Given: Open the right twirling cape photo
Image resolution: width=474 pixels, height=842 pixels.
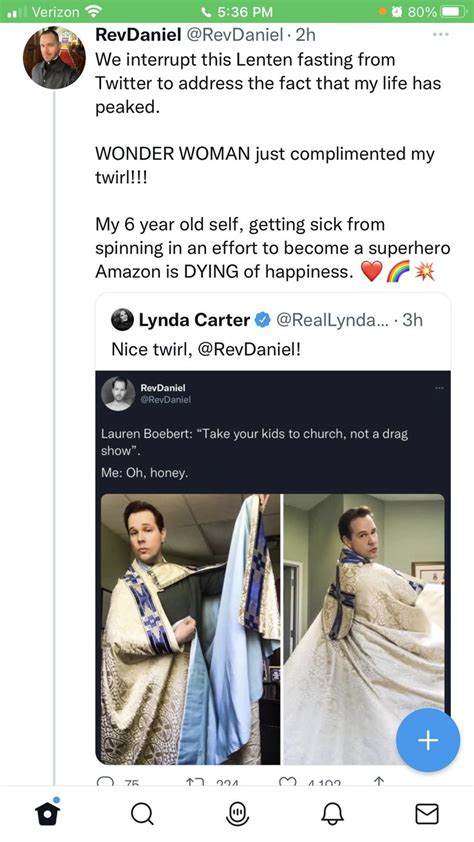Looking at the screenshot, I should tap(364, 629).
